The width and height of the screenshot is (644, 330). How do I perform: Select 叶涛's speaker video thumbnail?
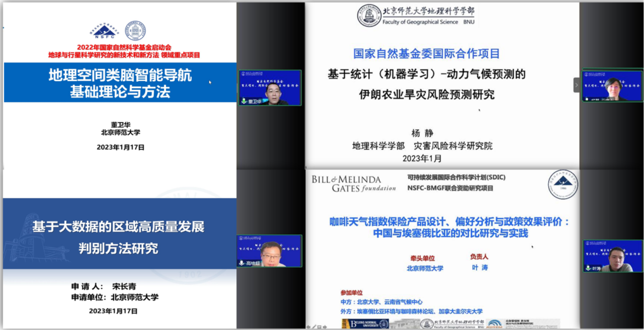[x=613, y=256]
